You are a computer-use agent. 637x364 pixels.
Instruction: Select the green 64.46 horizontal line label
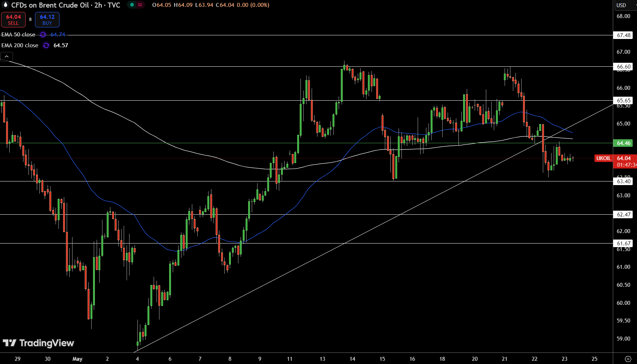(x=623, y=143)
